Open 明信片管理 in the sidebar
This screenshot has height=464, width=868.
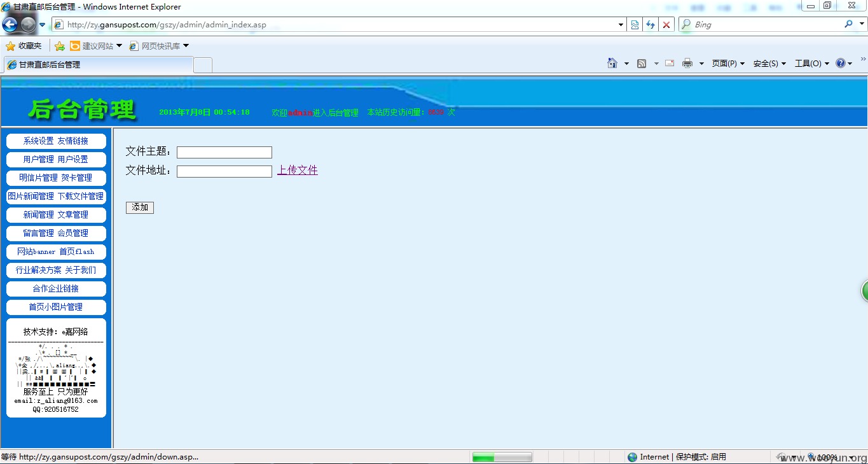39,178
